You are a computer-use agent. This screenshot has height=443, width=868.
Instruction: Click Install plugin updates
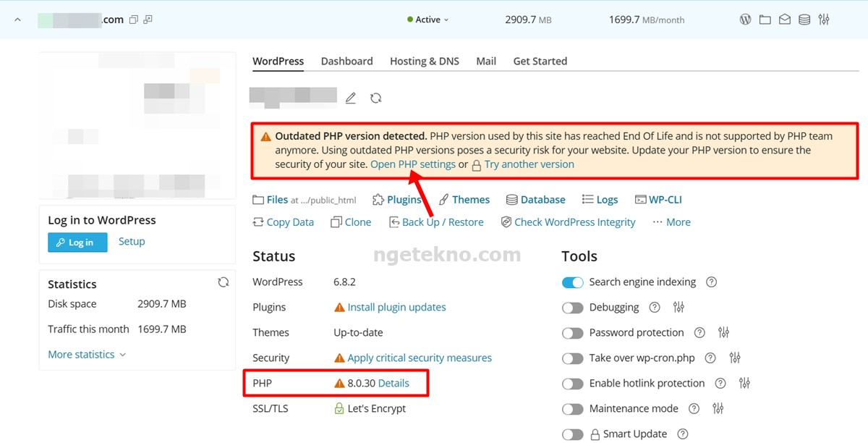[x=396, y=308]
